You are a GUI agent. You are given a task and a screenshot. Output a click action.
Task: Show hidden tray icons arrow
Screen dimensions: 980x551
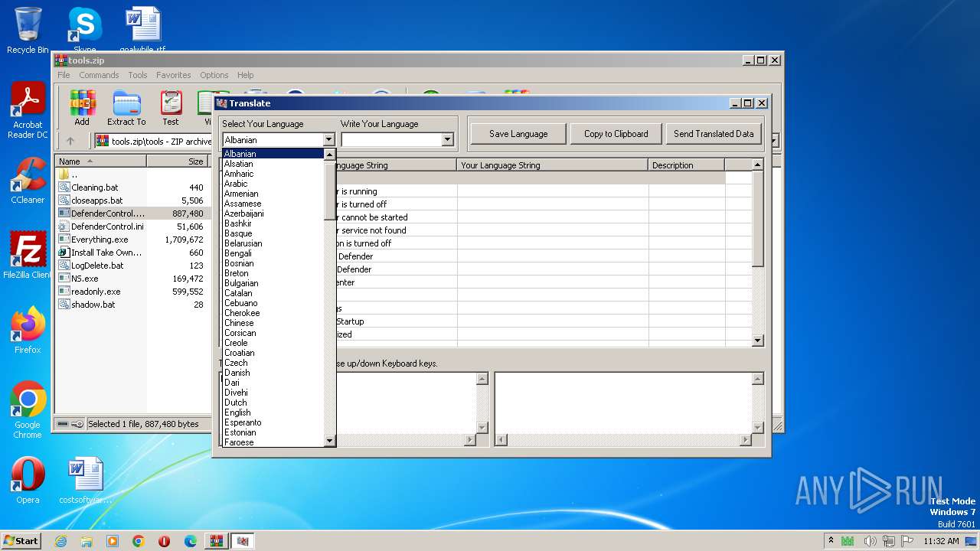(831, 541)
